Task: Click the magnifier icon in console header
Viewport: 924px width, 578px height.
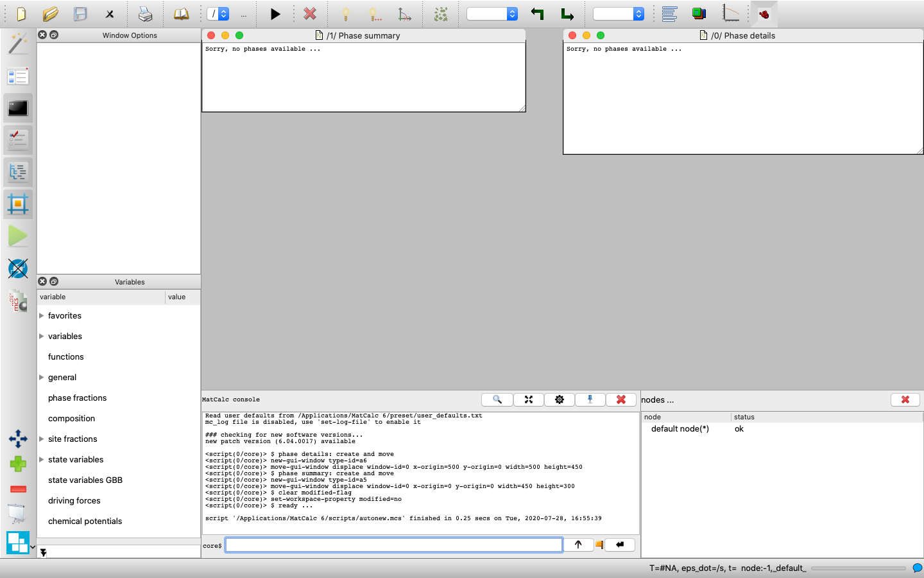Action: click(497, 399)
